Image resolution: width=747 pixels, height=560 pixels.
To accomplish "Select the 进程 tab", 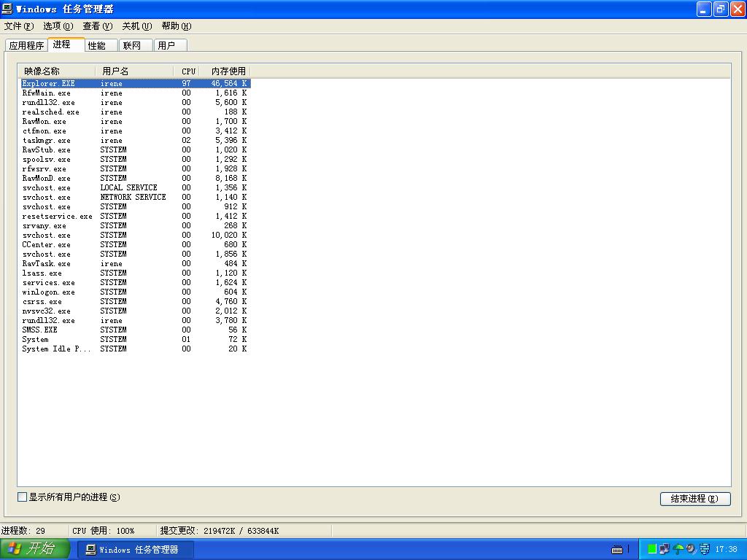I will coord(66,44).
